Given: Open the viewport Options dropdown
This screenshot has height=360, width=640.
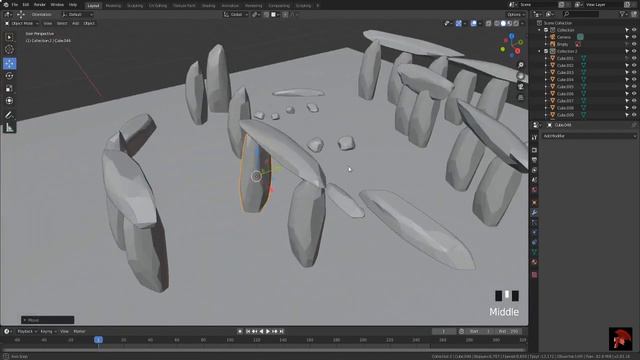Looking at the screenshot, I should (x=516, y=14).
